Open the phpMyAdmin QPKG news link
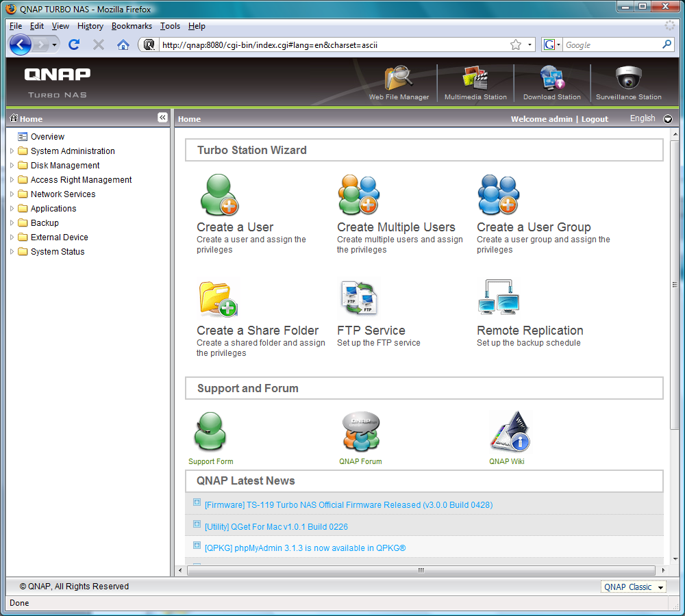The image size is (685, 616). point(305,548)
